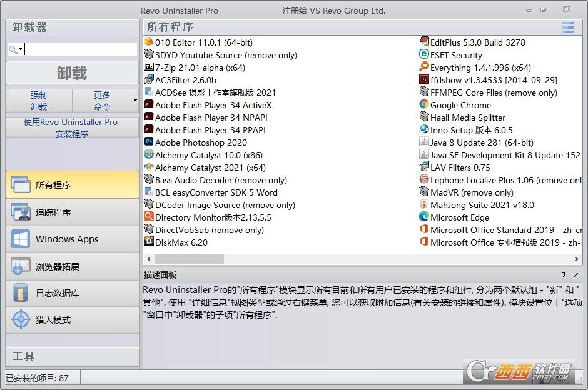This screenshot has height=390, width=588.
Task: Activate 猎人模式 (Hunter Mode) in the sidebar
Action: coord(20,319)
